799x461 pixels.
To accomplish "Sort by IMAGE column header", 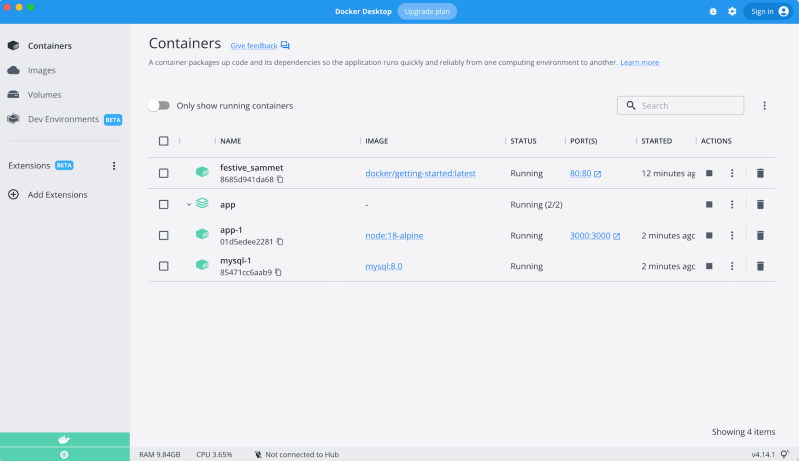I will [377, 141].
